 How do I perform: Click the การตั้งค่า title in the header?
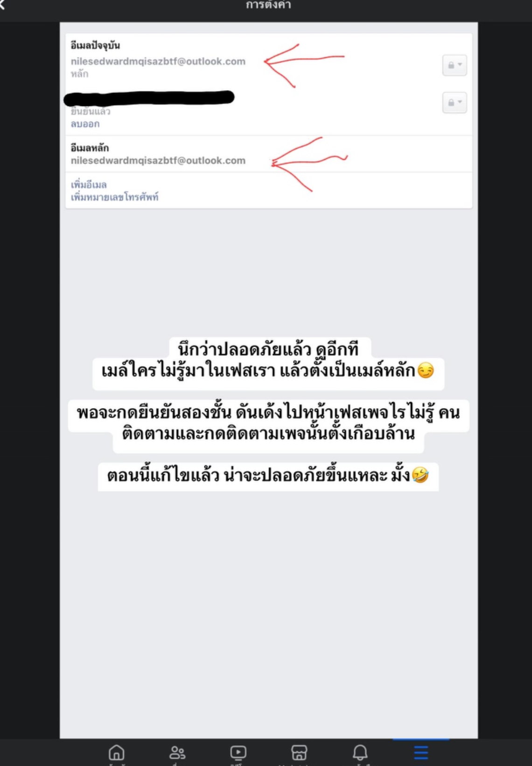268,5
